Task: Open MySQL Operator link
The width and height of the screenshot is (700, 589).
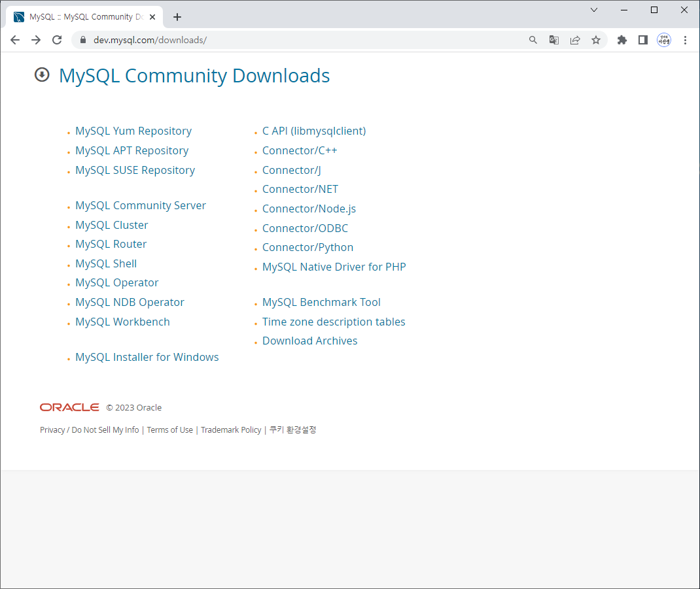Action: (117, 283)
